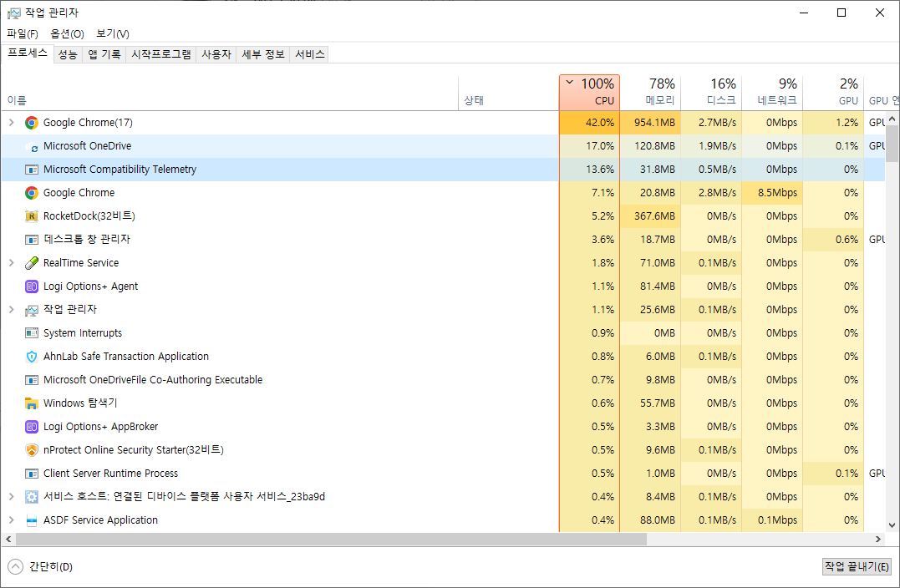Image resolution: width=900 pixels, height=588 pixels.
Task: Select the Windows 탐색기 process name
Action: [80, 403]
